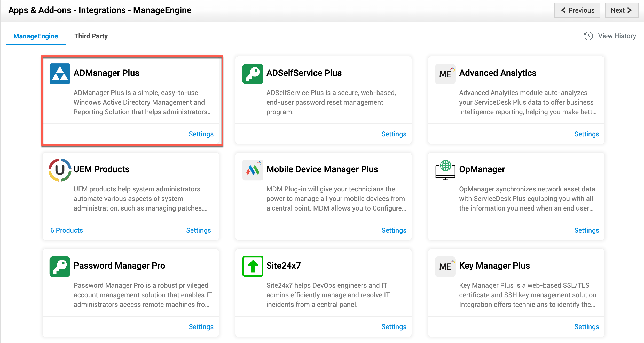Select the ManageEngine tab
The image size is (644, 343).
[36, 36]
